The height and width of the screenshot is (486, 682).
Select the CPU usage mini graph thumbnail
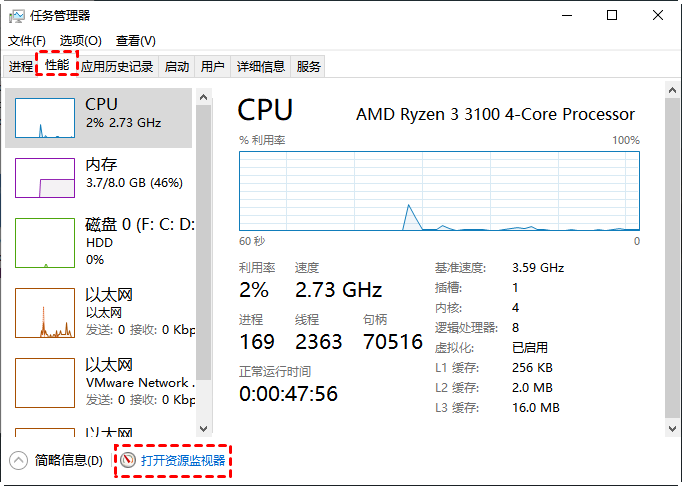44,117
